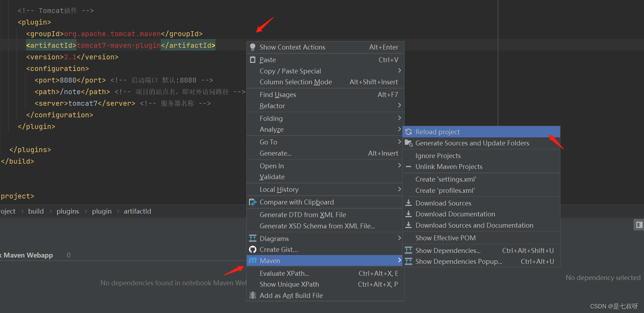Choose Validate from the context menu
Screen dimensions: 644x313
click(x=325, y=177)
